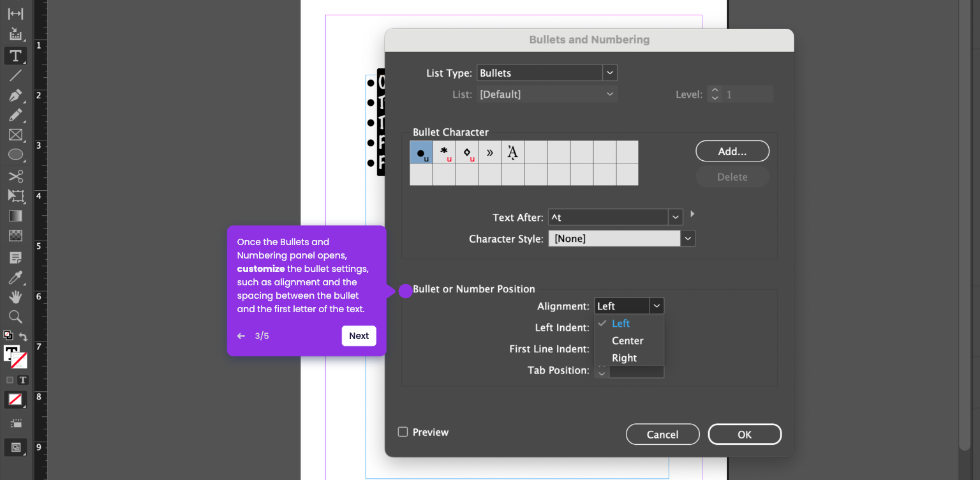The image size is (980, 480).
Task: Toggle Formatting Affects Container button
Action: point(10,380)
